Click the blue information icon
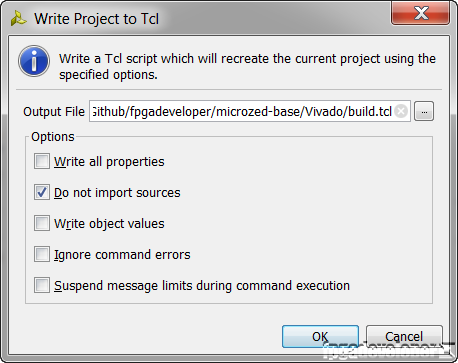This screenshot has height=363, width=458. [x=34, y=61]
